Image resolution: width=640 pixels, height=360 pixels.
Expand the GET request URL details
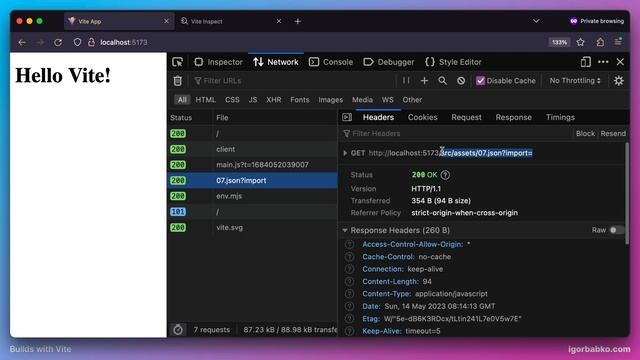click(x=345, y=153)
